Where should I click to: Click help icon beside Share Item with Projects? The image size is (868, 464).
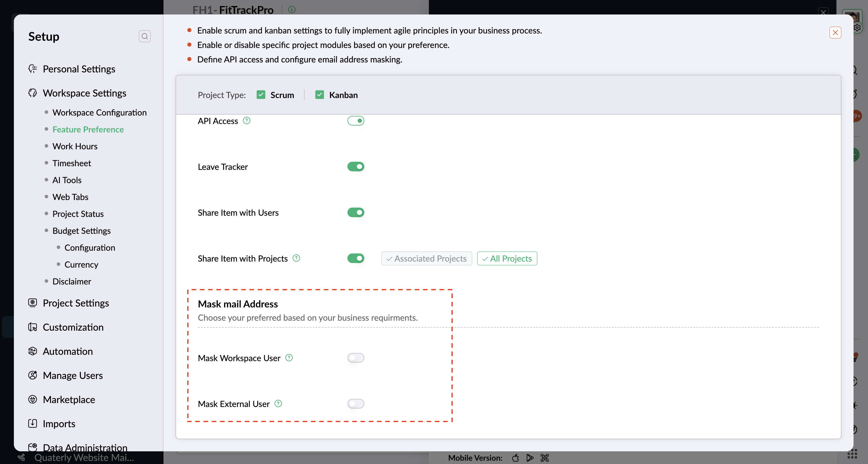tap(296, 258)
